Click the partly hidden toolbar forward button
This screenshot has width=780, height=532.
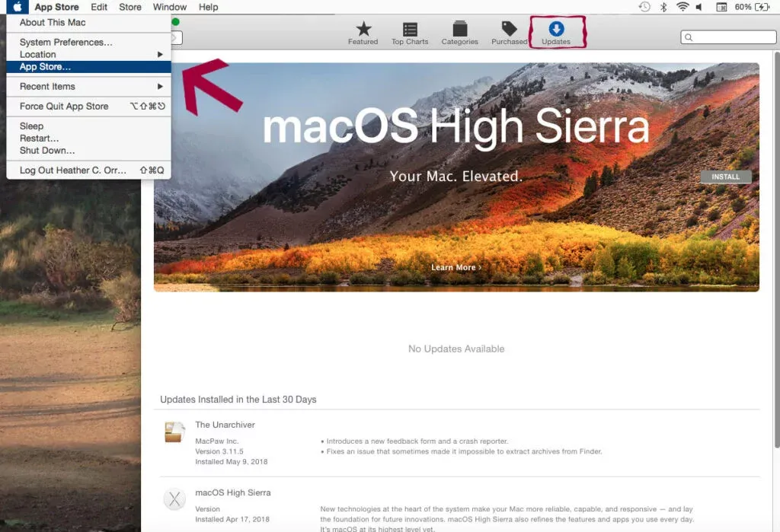177,38
